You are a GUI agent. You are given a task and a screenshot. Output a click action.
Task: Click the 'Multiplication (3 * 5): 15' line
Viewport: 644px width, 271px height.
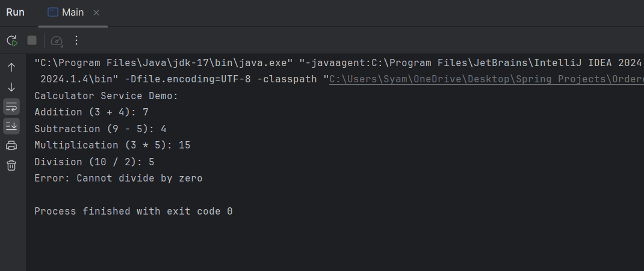coord(113,145)
